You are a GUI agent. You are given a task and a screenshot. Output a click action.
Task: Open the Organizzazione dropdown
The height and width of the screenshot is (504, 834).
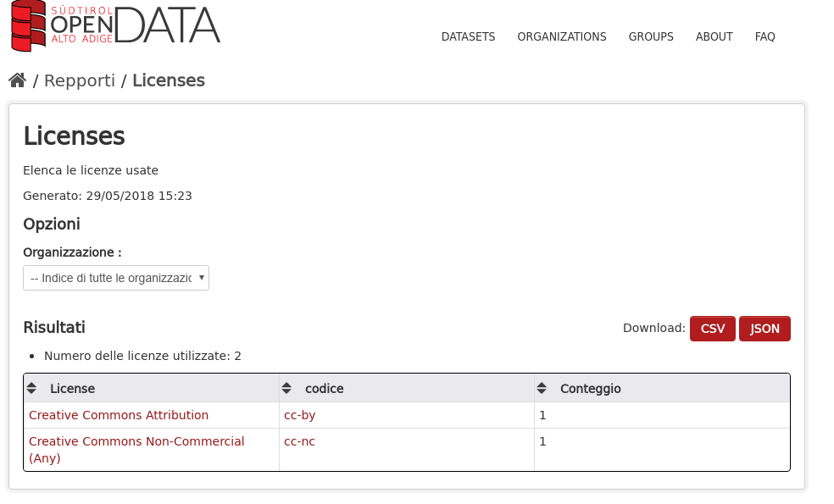[116, 278]
